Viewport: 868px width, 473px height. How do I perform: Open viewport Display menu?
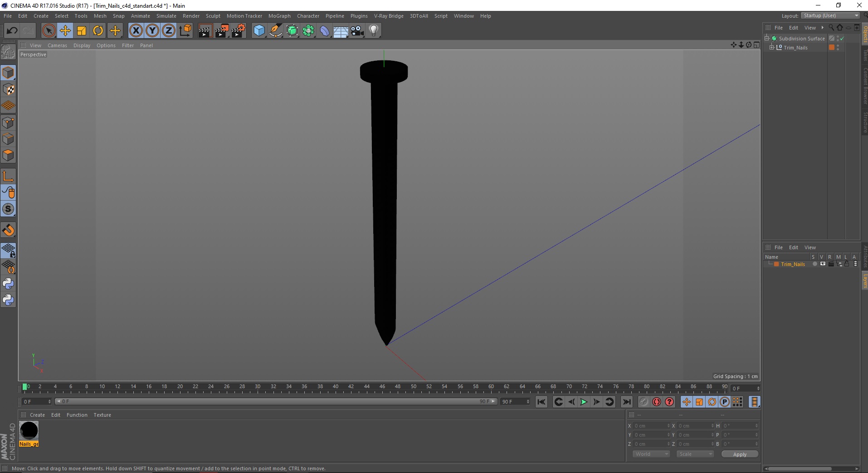tap(82, 45)
